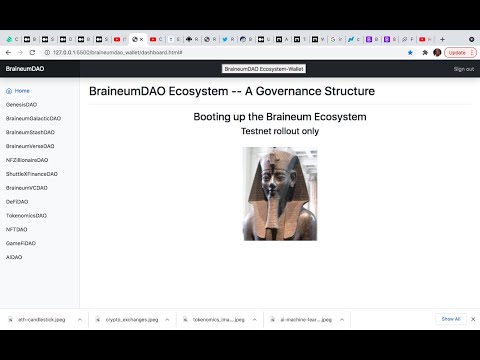Click the browser forward arrow
The width and height of the screenshot is (480, 360).
coord(20,53)
